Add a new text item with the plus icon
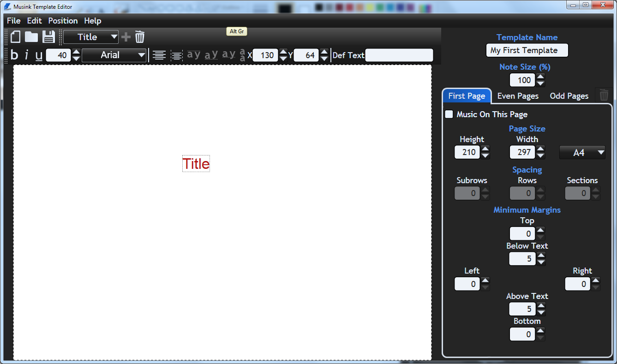 click(126, 37)
